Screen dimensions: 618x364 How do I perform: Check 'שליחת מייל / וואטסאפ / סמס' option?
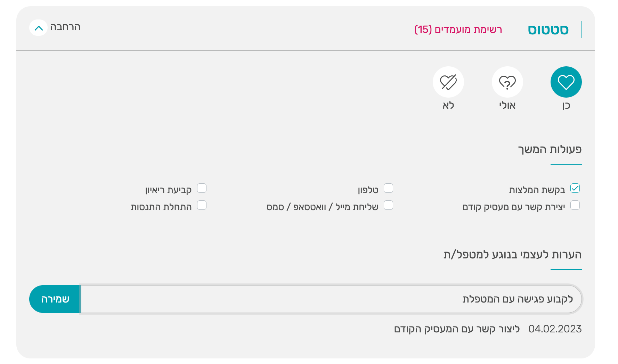[x=388, y=205]
